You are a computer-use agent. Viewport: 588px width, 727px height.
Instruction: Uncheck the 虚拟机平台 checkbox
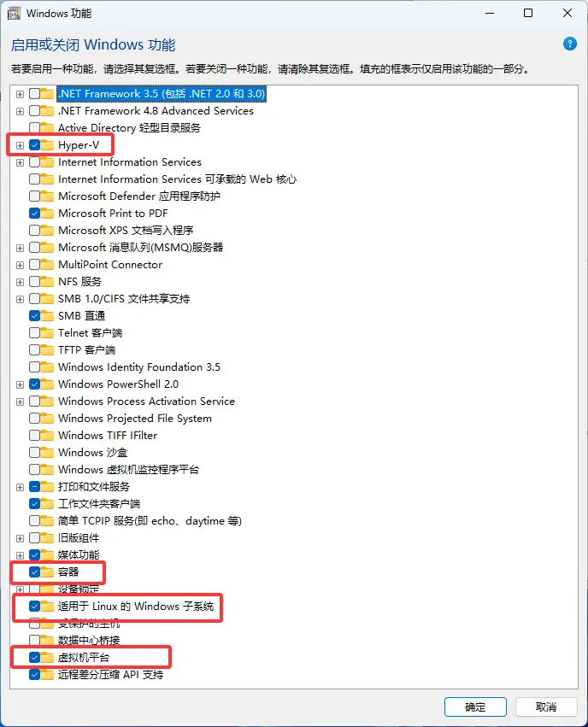pos(34,657)
